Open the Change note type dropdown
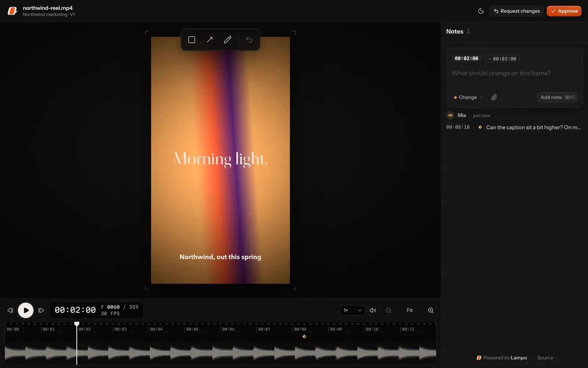This screenshot has width=588, height=368. 468,97
